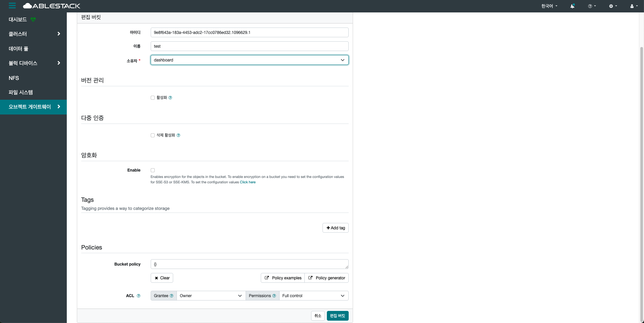Submit with 편집 버킷 button
This screenshot has width=644, height=323.
pyautogui.click(x=338, y=316)
